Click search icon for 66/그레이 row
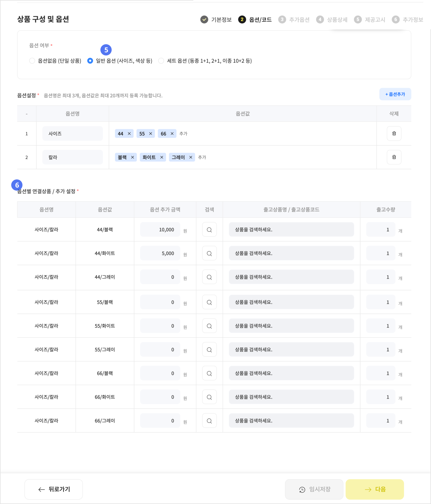The width and height of the screenshot is (431, 504). [x=209, y=421]
